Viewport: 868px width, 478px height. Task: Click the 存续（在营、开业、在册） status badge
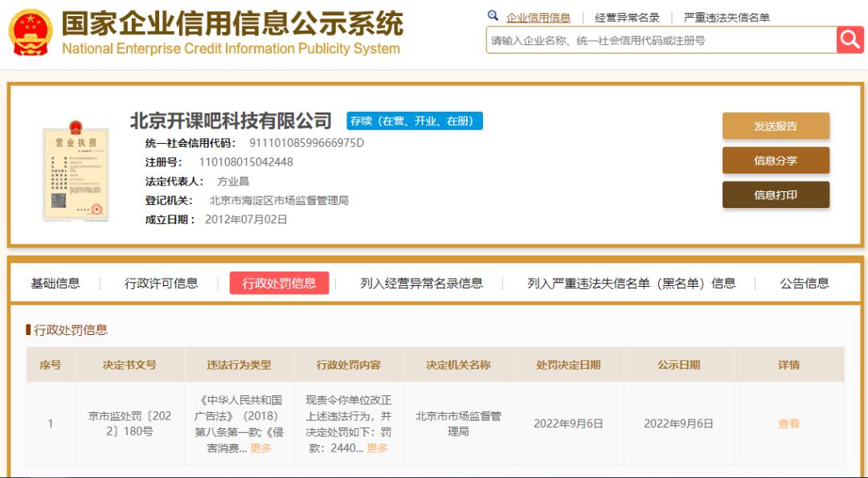(x=415, y=121)
